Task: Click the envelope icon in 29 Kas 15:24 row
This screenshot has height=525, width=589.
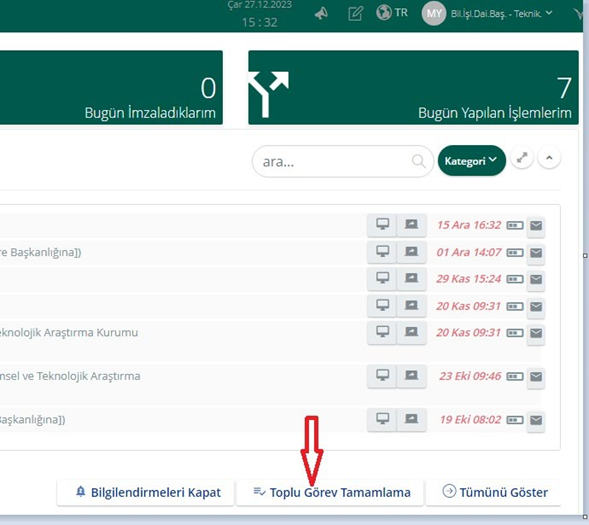Action: [x=536, y=280]
